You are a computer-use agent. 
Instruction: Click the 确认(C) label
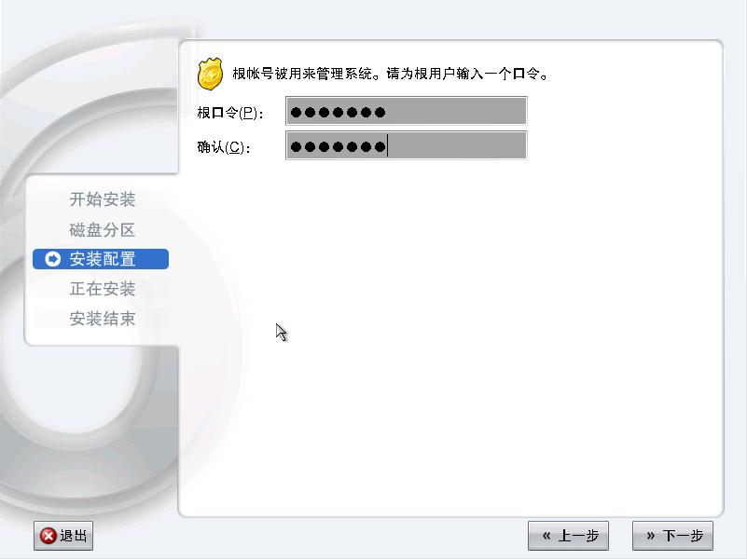224,147
